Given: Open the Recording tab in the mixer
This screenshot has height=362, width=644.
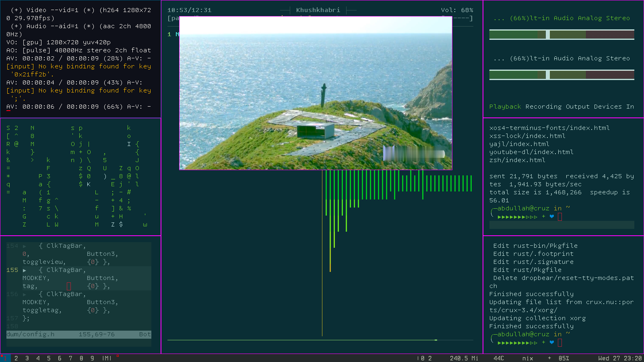Looking at the screenshot, I should pos(543,107).
